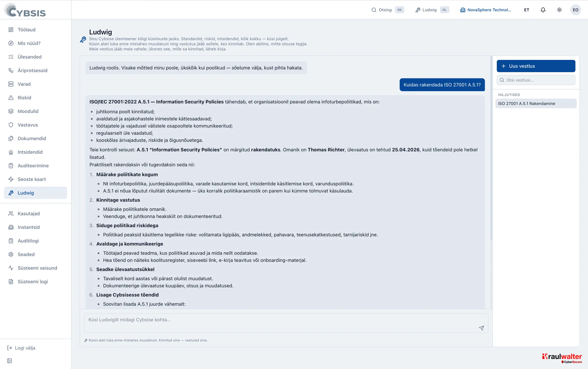Collapse sidebar with panel icon
588x369 pixels.
[9, 361]
